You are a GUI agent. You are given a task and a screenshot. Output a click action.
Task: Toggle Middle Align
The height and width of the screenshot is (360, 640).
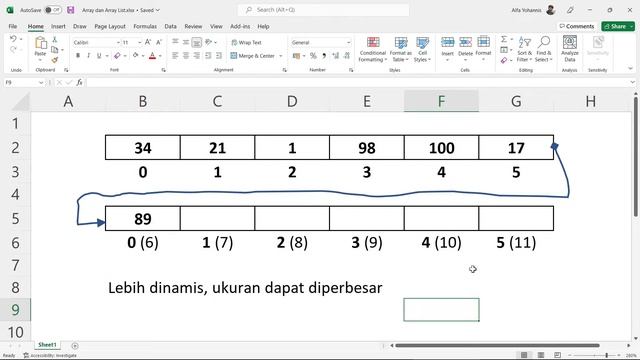(x=186, y=42)
